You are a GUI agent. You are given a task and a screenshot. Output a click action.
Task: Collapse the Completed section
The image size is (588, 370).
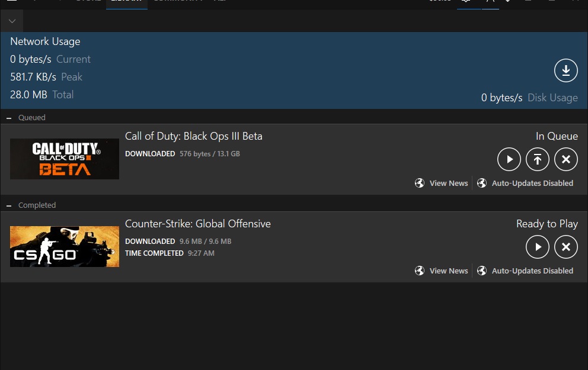point(9,205)
